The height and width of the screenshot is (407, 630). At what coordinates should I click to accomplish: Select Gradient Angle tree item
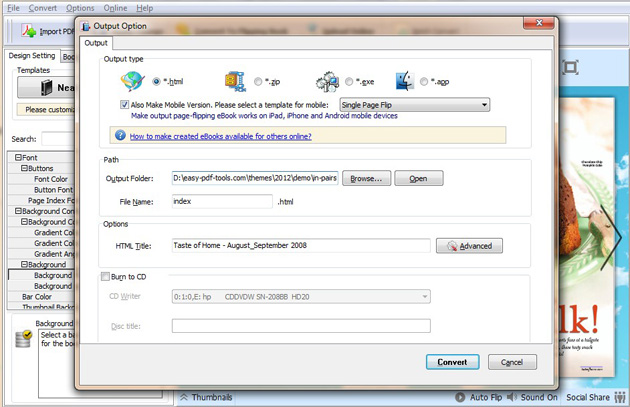click(55, 254)
